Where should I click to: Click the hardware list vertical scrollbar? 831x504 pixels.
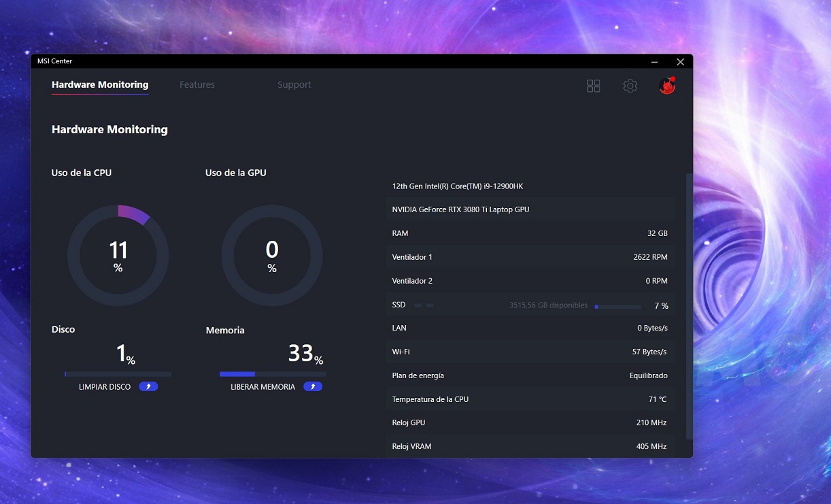click(x=689, y=306)
